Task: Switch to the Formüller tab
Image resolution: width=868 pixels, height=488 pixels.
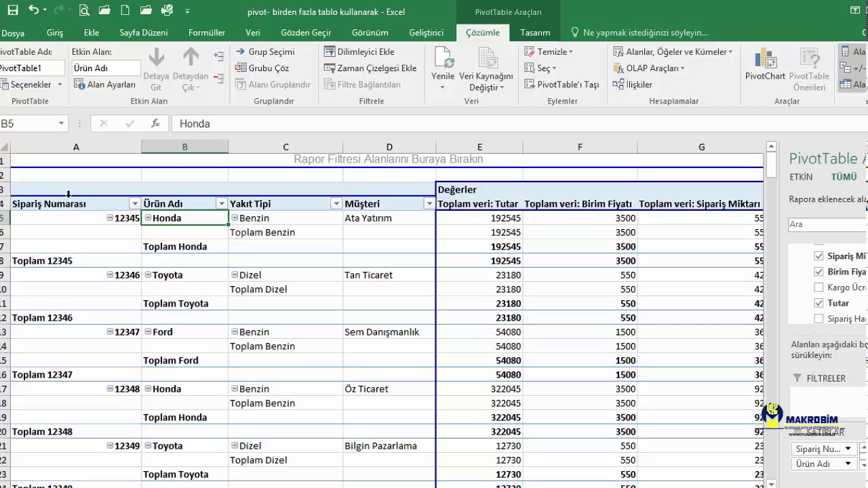Action: (x=207, y=33)
